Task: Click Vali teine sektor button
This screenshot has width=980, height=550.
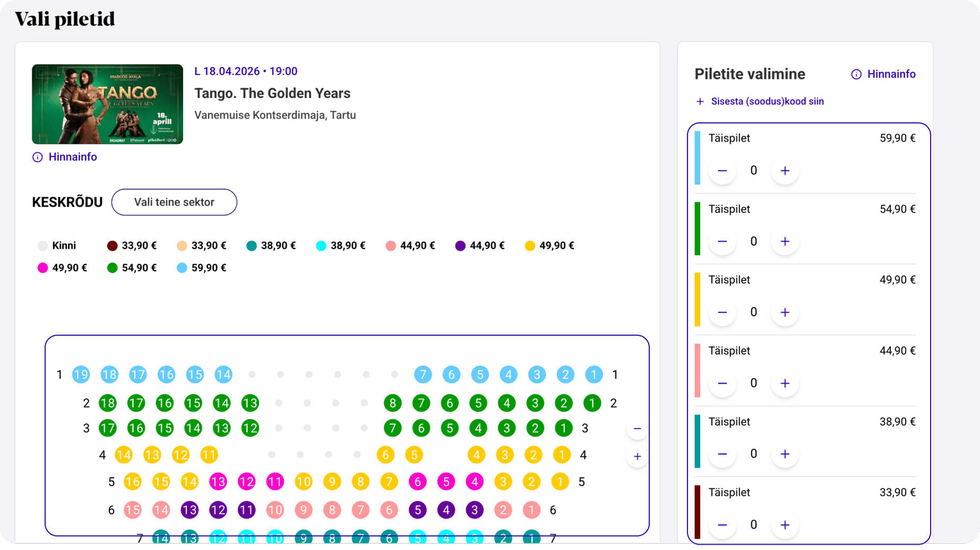Action: pos(174,202)
